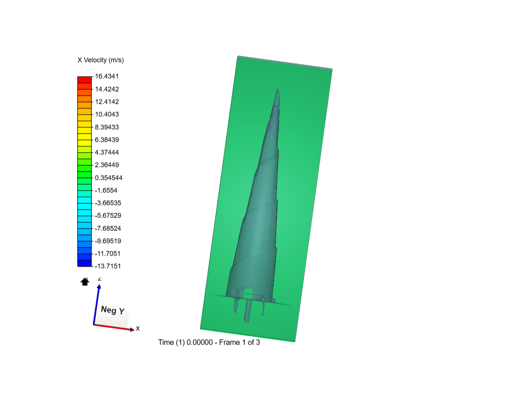Screen dimensions: 532x399
Task: Click the -11.7051 legend value
Action: coord(108,253)
